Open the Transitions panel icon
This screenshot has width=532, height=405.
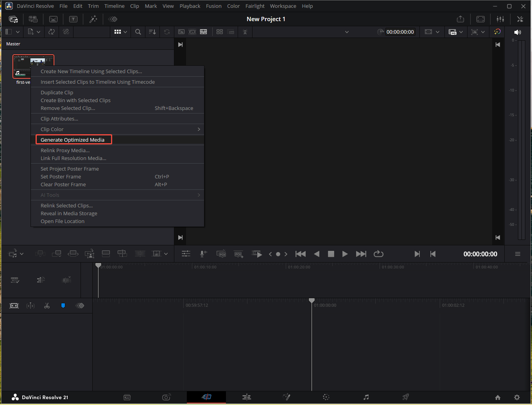point(54,19)
